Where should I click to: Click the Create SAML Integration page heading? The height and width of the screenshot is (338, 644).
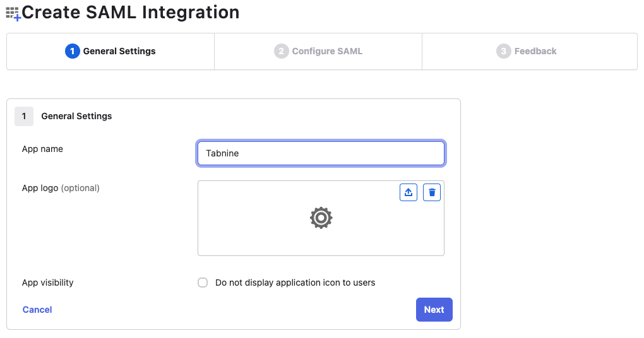131,12
